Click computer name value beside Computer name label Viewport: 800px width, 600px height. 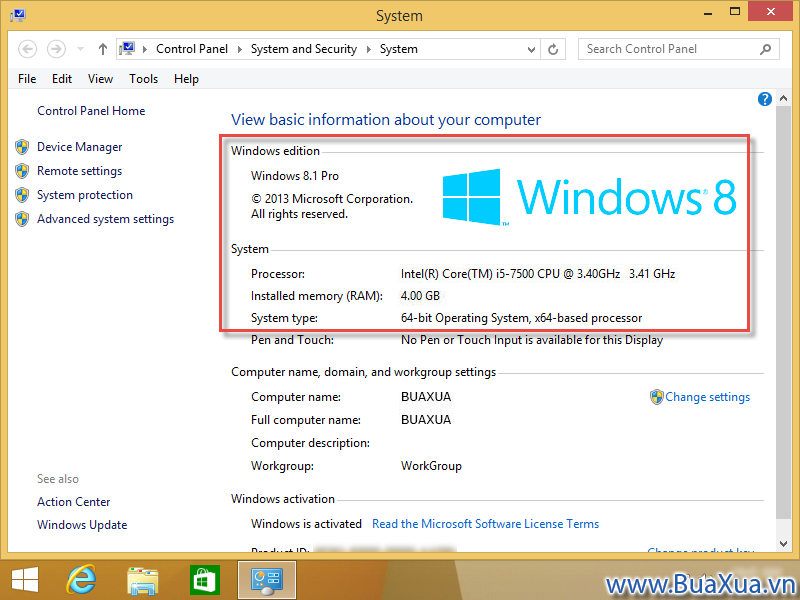pyautogui.click(x=426, y=397)
